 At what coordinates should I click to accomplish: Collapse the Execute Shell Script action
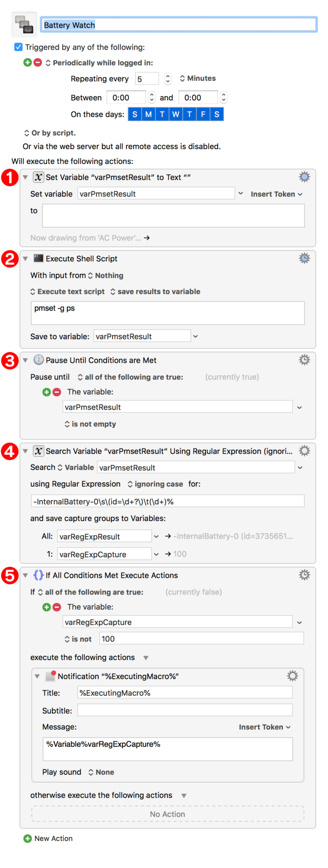point(25,259)
